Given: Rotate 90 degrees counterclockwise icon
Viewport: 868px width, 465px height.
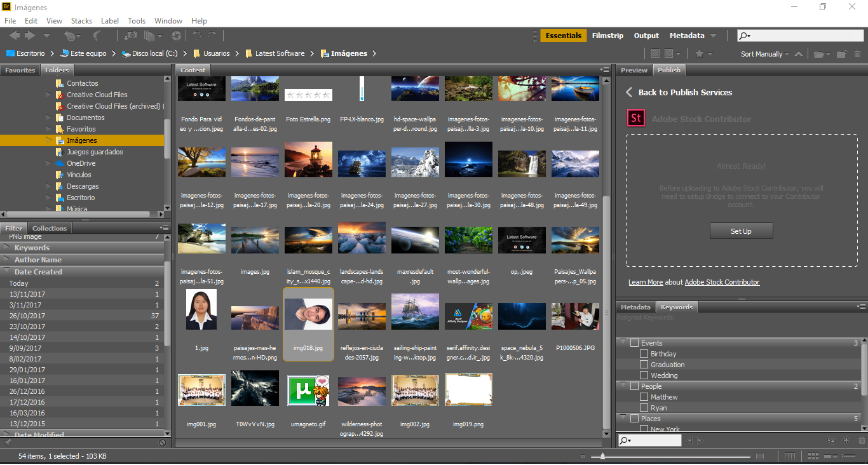Looking at the screenshot, I should pos(197,36).
